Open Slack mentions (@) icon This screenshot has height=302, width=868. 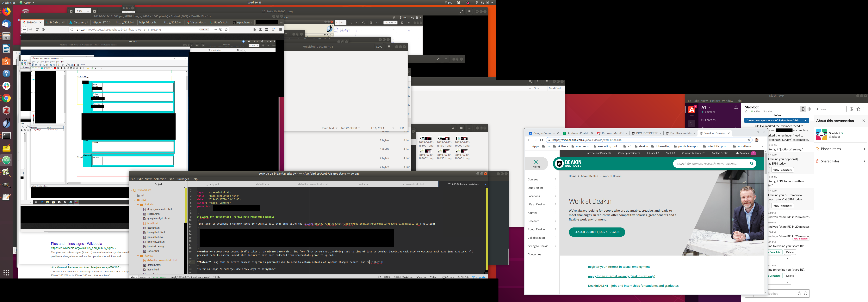(x=852, y=109)
